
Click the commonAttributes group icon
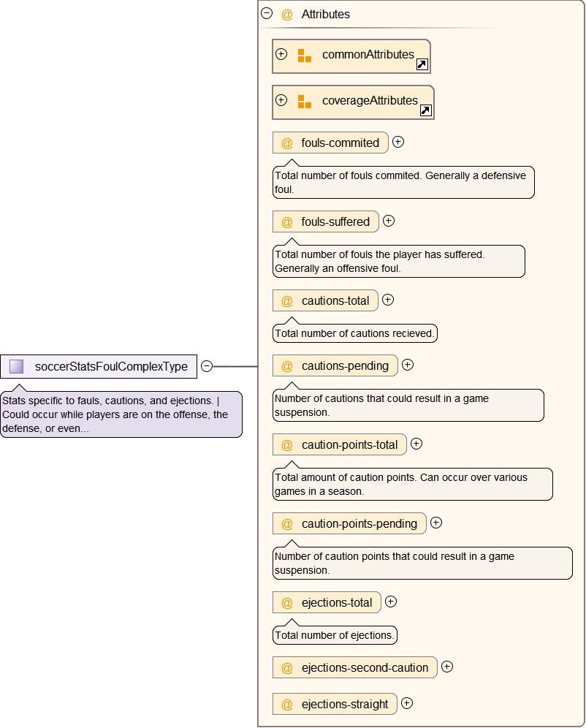(305, 55)
